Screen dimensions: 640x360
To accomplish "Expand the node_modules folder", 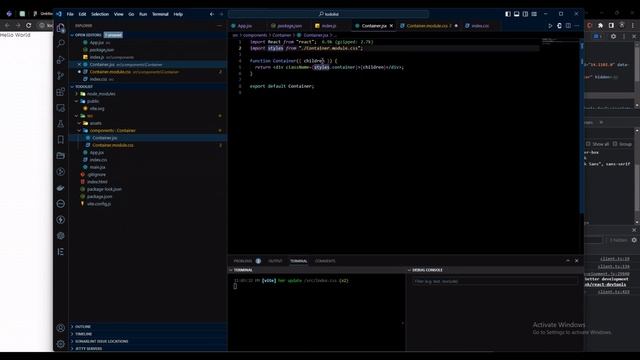I will [76, 94].
